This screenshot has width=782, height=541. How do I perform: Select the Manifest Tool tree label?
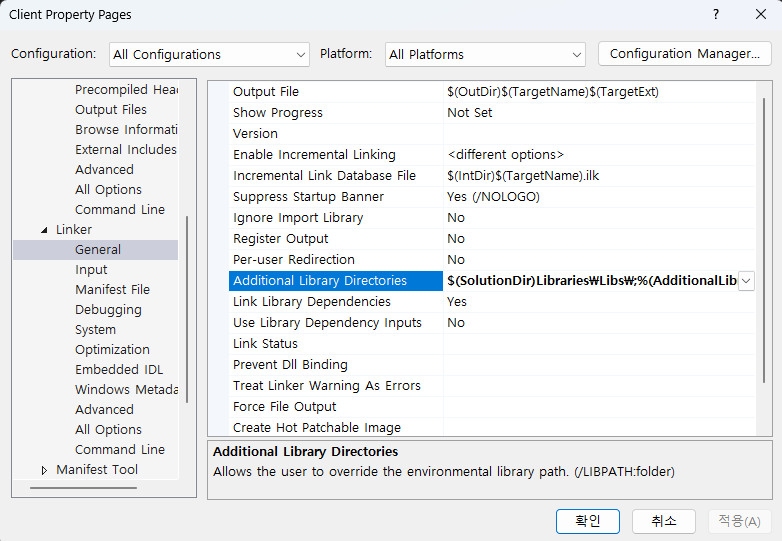pos(97,470)
